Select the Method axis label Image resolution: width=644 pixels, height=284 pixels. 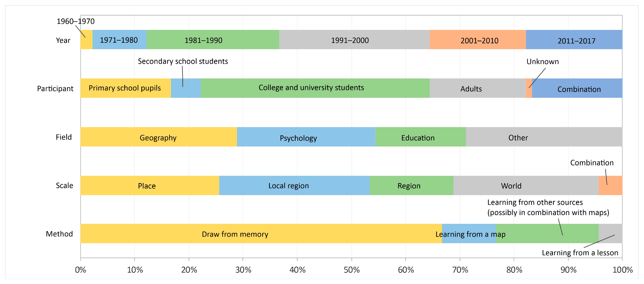(59, 234)
